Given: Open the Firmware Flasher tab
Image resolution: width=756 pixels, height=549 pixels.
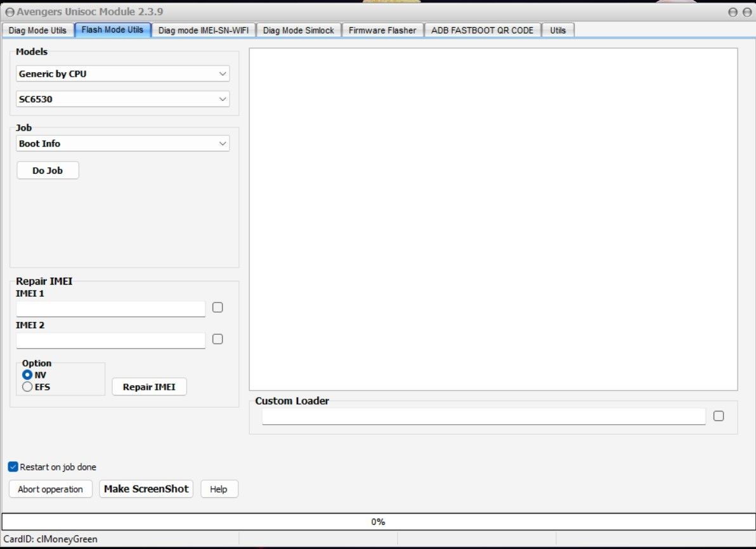Looking at the screenshot, I should click(382, 30).
